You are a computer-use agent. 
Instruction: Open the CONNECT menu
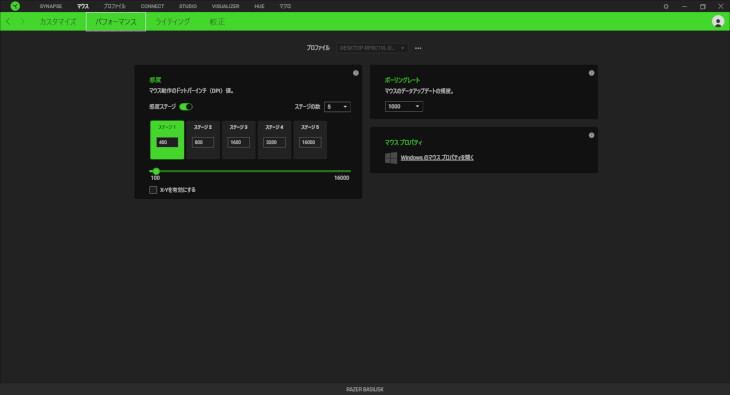tap(152, 6)
